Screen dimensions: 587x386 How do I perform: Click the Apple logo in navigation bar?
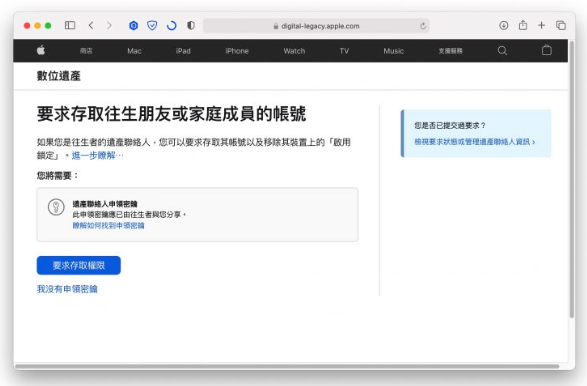[41, 50]
